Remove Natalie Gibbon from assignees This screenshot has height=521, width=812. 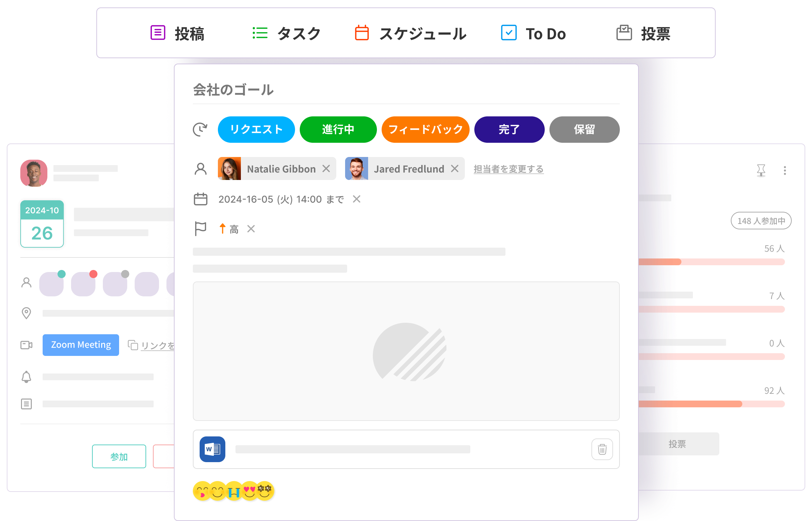pos(326,168)
